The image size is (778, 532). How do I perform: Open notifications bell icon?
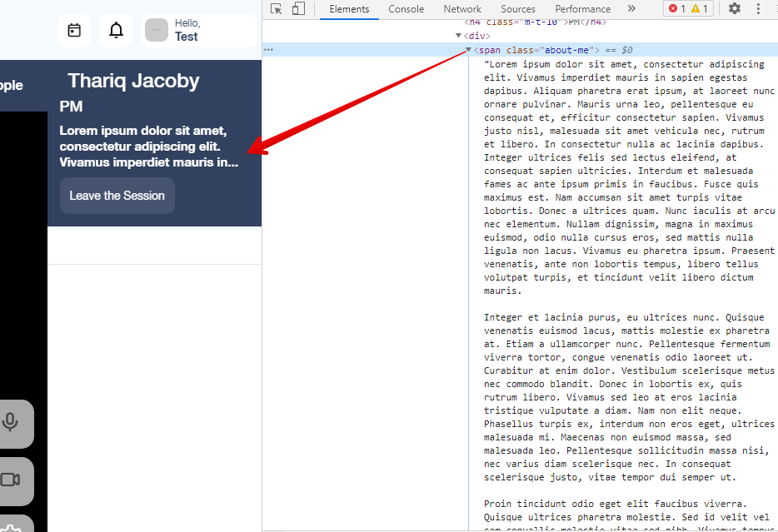(x=116, y=31)
